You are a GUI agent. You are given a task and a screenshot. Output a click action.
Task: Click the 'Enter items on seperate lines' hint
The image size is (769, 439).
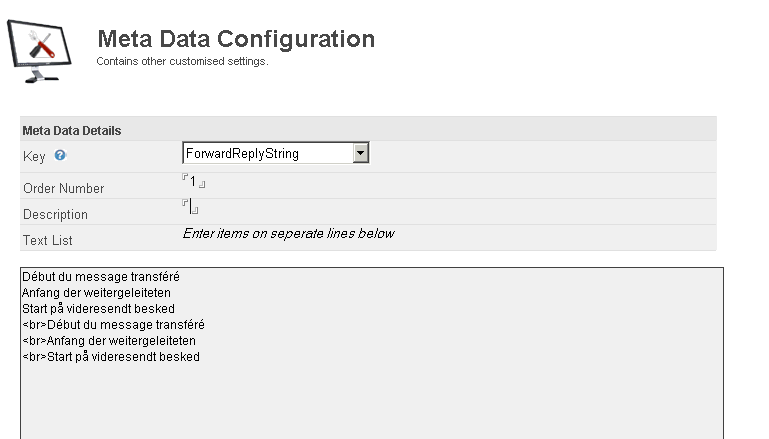[x=288, y=233]
